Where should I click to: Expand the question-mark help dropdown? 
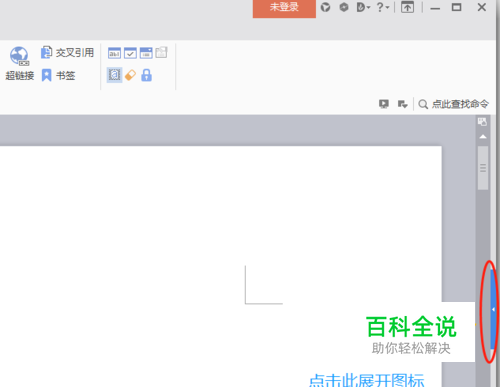coord(383,7)
